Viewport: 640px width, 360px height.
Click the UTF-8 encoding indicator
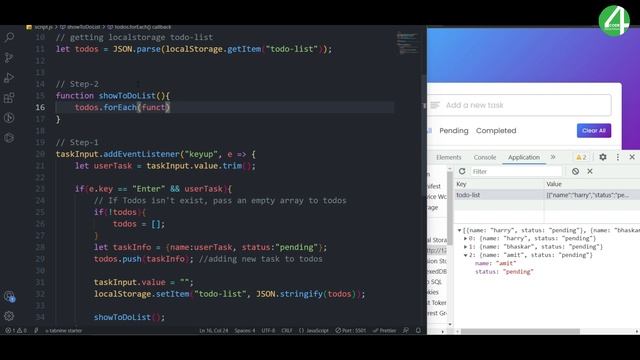(268, 331)
